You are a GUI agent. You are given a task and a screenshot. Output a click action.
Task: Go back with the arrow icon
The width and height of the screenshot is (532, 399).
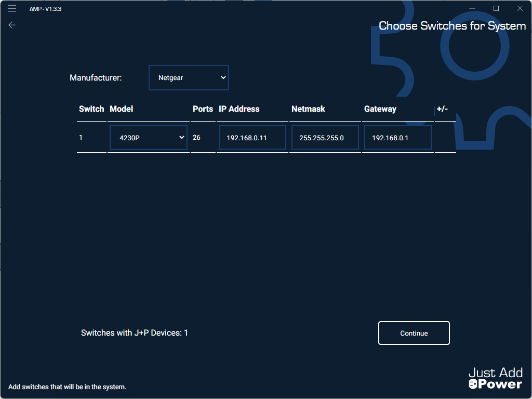pyautogui.click(x=12, y=25)
